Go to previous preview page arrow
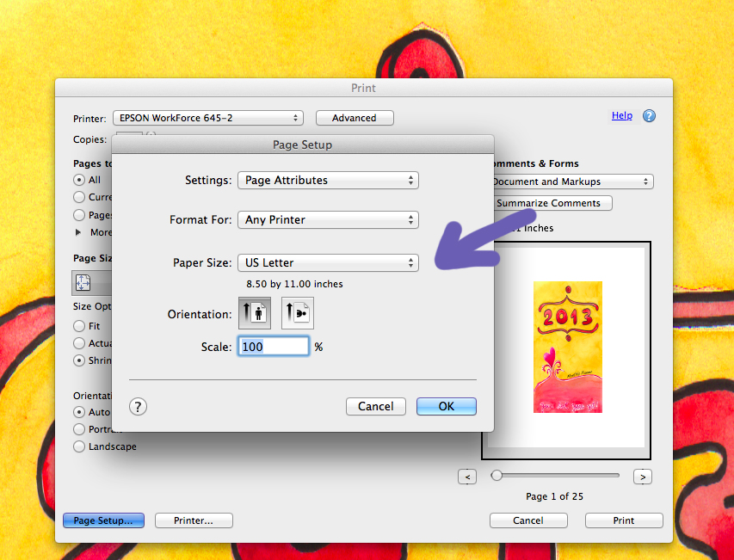734x560 pixels. tap(467, 477)
